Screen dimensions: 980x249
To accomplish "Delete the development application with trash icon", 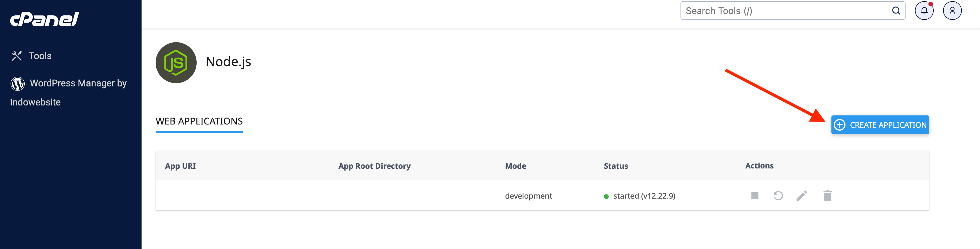I will tap(827, 196).
